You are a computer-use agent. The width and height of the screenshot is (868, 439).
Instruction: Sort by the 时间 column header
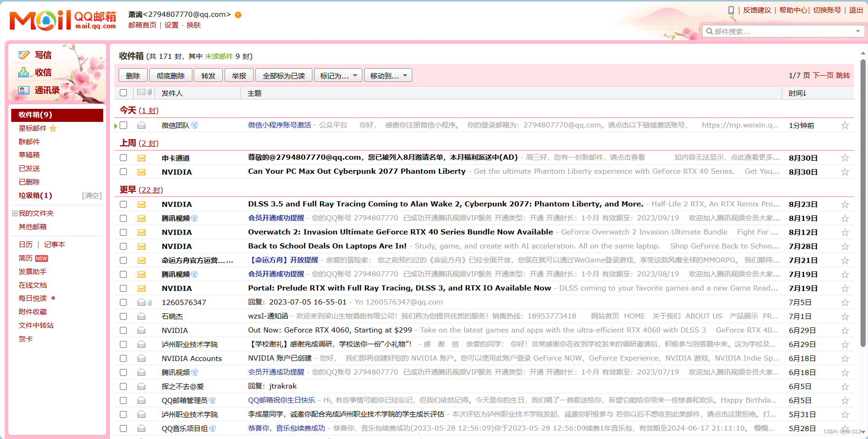(x=797, y=93)
